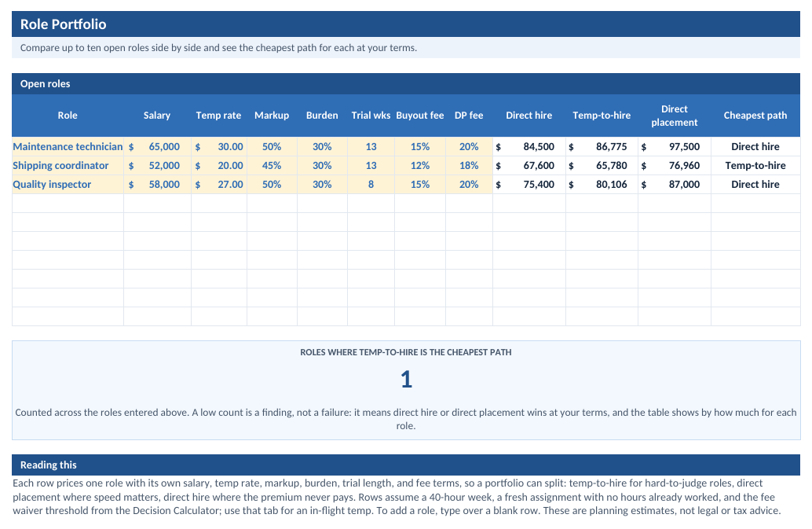Select the Quality inspector role cell
The image size is (812, 529).
click(x=68, y=185)
